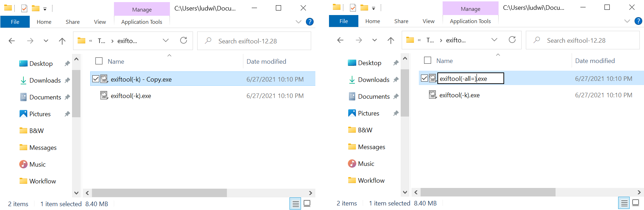Click the Properties icon in the left window's title bar
The height and width of the screenshot is (210, 644).
24,8
